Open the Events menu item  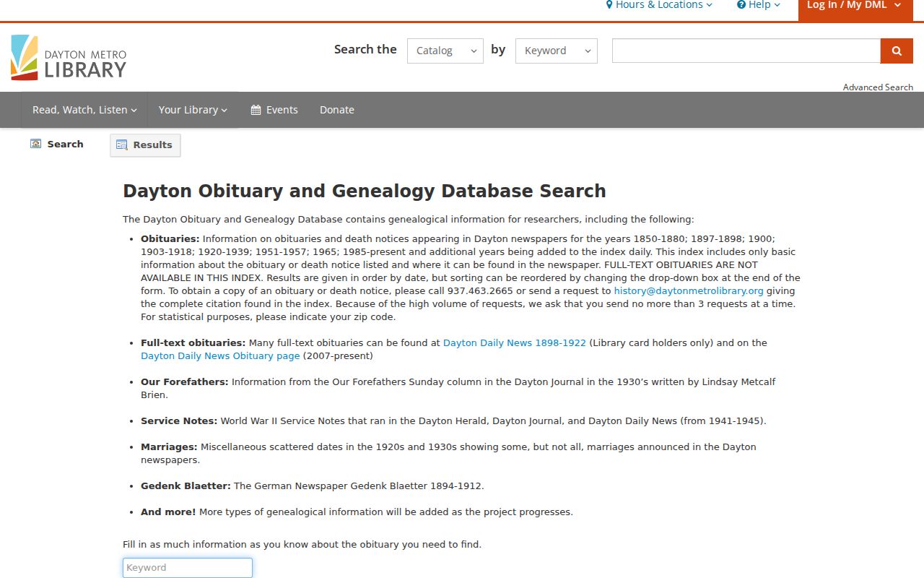(274, 110)
